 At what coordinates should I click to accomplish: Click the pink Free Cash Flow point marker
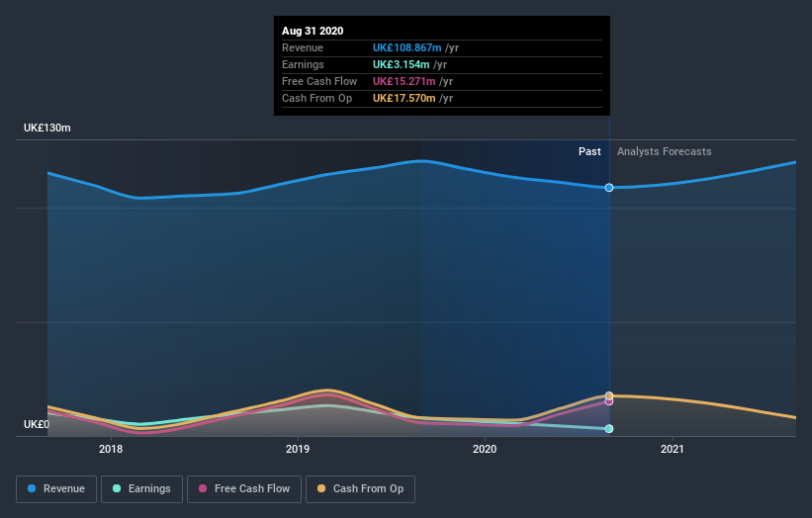pos(609,401)
